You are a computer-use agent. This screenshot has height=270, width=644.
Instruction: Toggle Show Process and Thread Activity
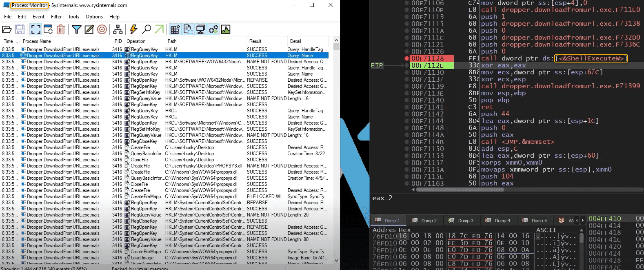[213, 29]
